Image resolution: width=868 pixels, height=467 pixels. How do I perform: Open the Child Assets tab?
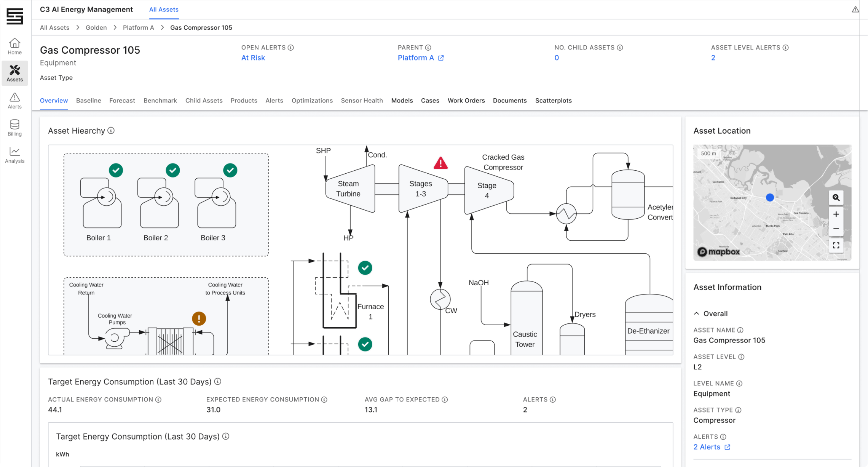pyautogui.click(x=204, y=101)
